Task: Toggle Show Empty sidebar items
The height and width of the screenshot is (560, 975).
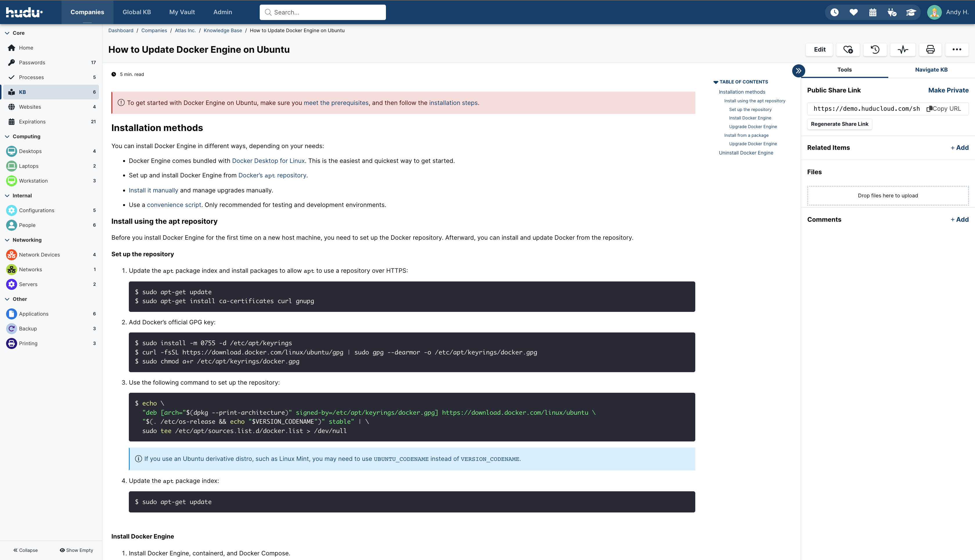Action: coord(76,550)
